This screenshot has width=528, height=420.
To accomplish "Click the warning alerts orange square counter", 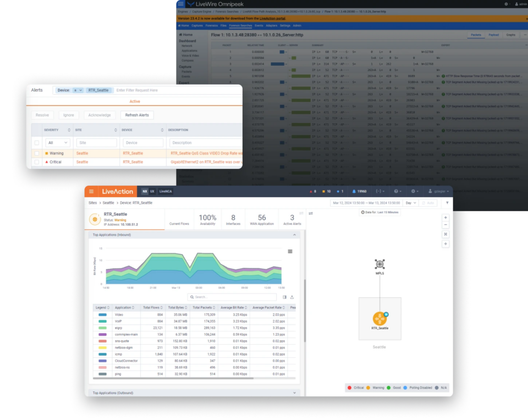I will (x=326, y=191).
